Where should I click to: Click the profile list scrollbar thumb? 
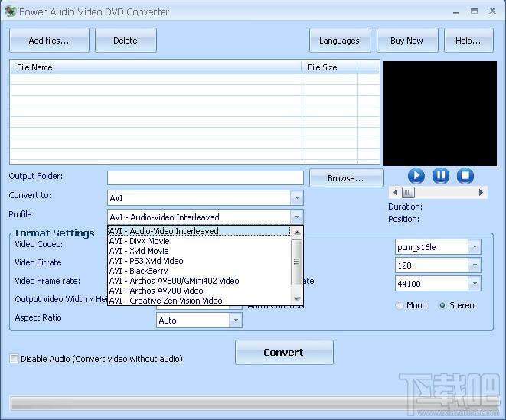pyautogui.click(x=296, y=262)
